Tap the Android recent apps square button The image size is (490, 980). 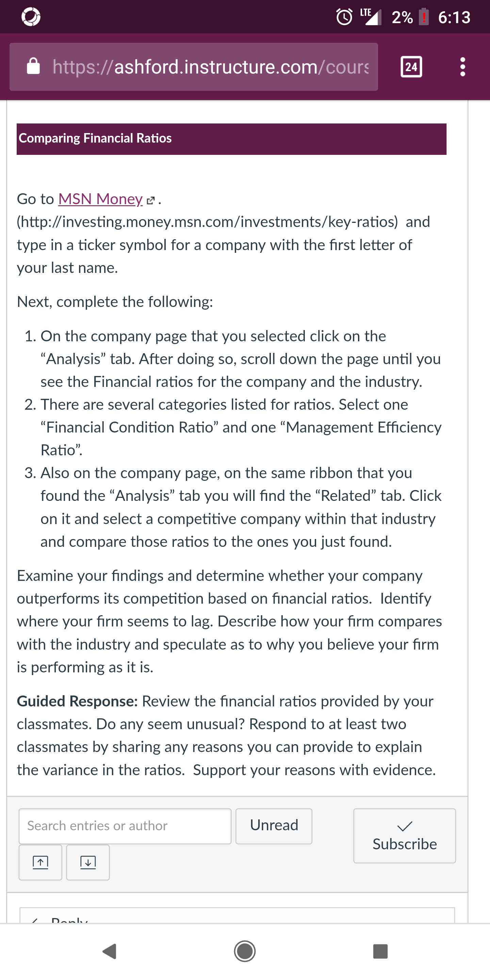[380, 951]
